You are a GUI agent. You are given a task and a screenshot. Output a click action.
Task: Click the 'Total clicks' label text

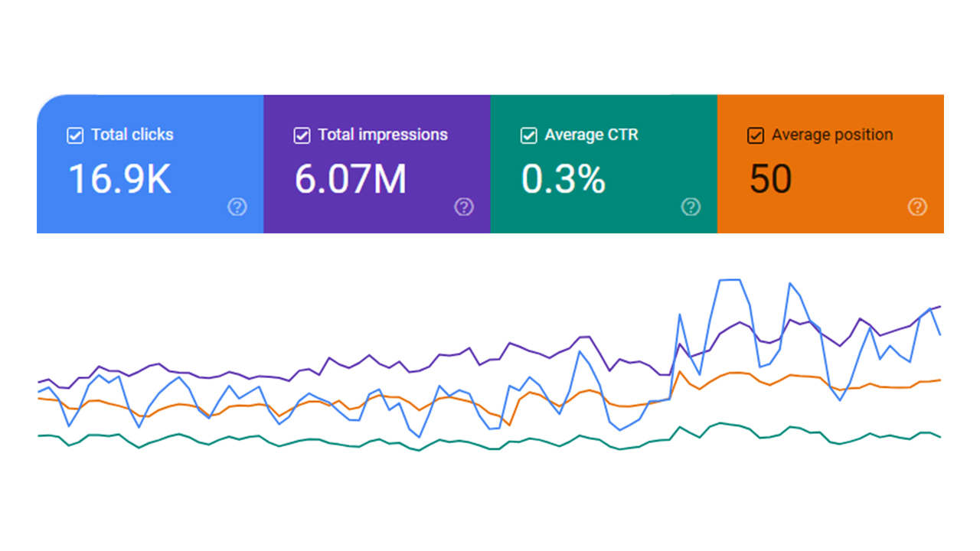pos(132,135)
